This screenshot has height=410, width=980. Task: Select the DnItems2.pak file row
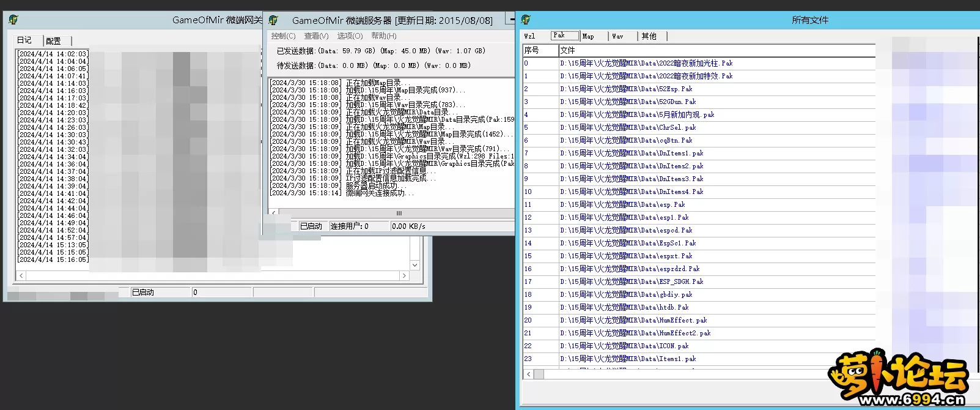[x=699, y=166]
